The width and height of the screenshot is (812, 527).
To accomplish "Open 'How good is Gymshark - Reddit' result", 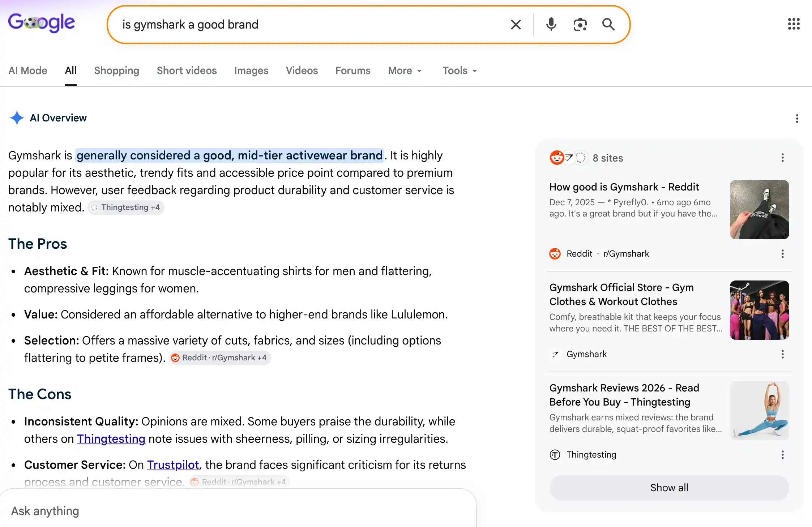I will 624,187.
